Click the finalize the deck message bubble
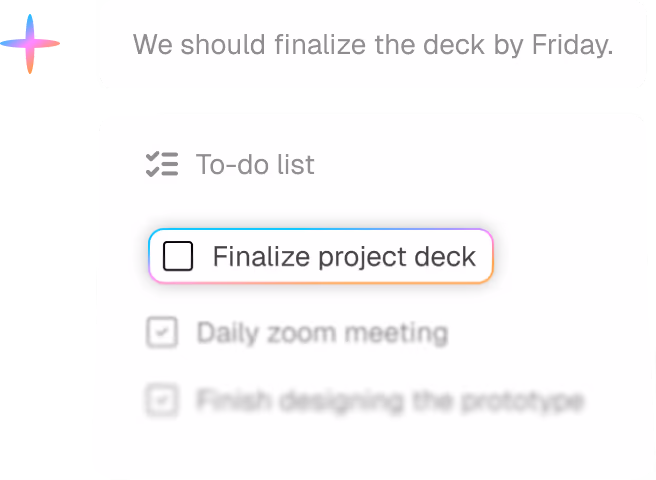656x480 pixels. pyautogui.click(x=373, y=44)
